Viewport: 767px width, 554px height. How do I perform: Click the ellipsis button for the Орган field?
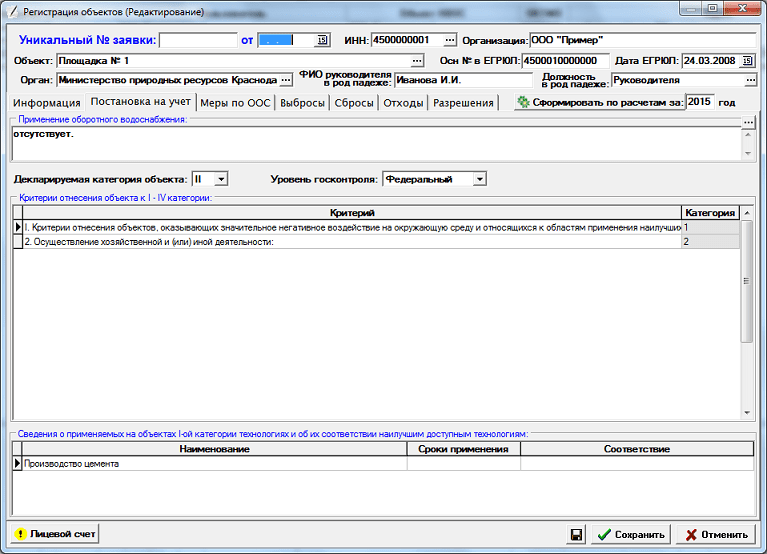point(286,80)
